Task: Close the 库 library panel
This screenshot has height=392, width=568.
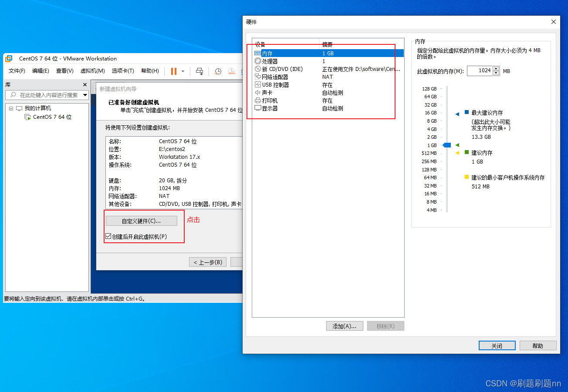Action: coord(85,85)
